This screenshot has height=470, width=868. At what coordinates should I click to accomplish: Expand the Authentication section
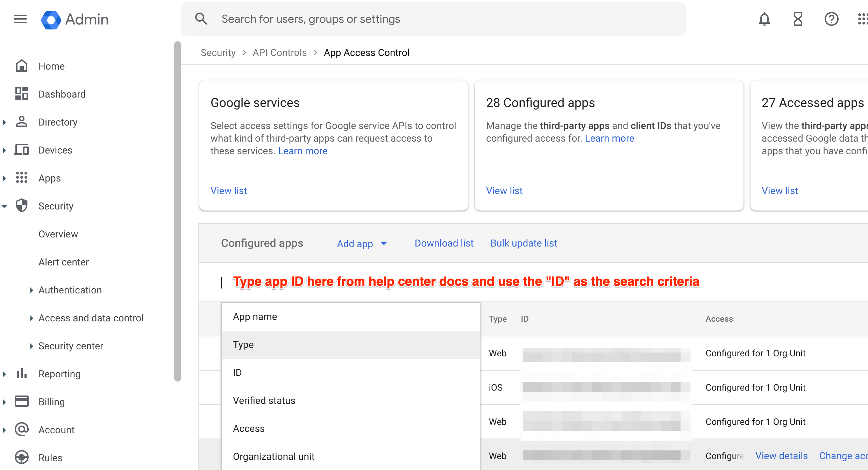(x=32, y=290)
